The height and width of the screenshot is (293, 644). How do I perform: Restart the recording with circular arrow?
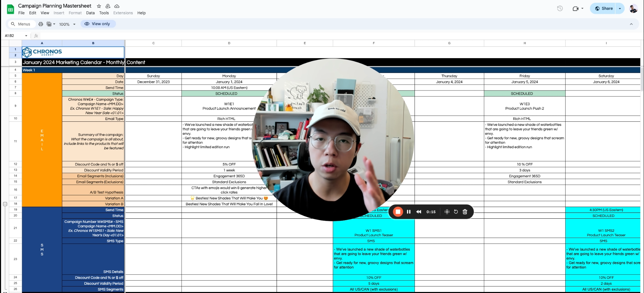456,212
